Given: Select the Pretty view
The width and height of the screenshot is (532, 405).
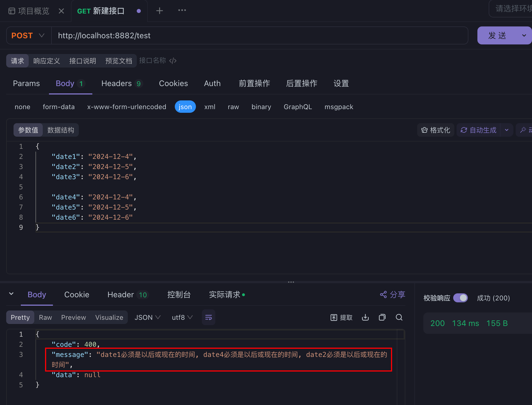Looking at the screenshot, I should pyautogui.click(x=20, y=317).
